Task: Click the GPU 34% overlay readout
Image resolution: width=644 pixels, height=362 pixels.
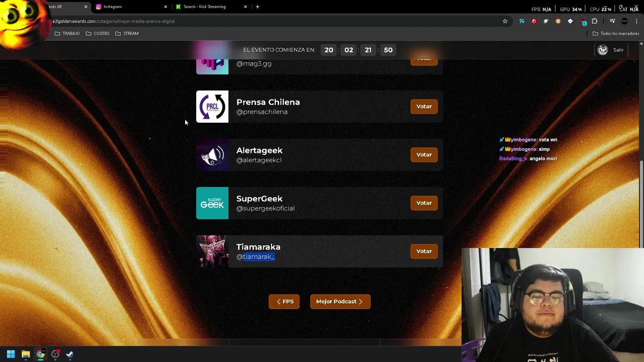Action: [571, 9]
